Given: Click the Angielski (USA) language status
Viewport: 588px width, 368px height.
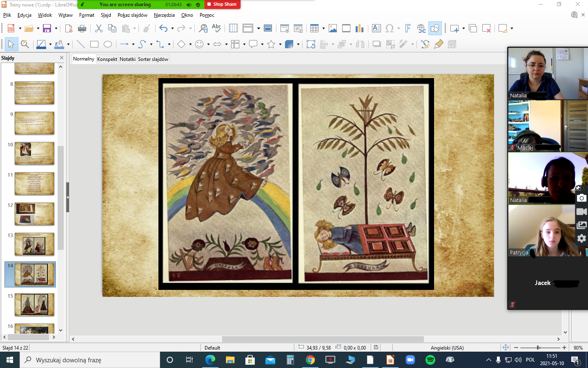Looking at the screenshot, I should (447, 348).
